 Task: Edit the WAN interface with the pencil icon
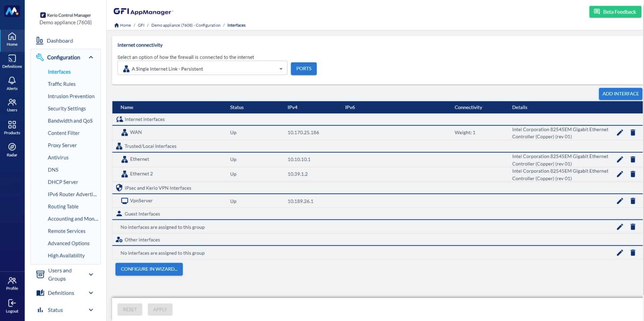pos(620,133)
